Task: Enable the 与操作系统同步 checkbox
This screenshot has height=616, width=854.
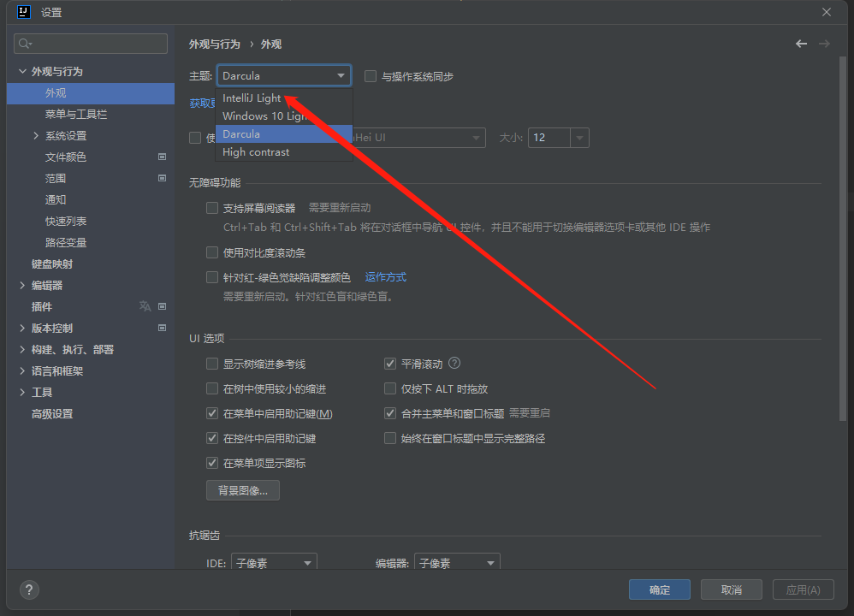Action: click(x=371, y=76)
